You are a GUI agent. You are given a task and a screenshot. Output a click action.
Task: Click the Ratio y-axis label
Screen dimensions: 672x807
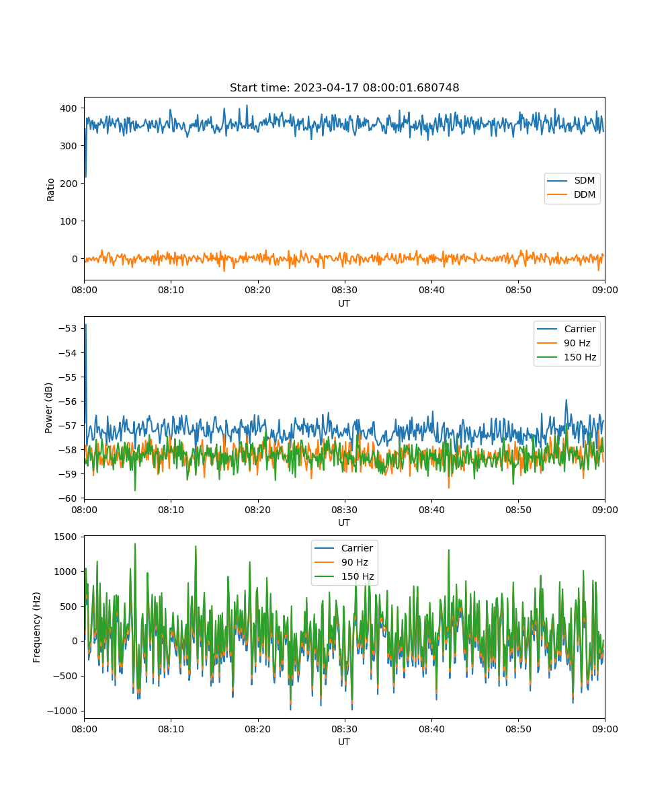50,188
